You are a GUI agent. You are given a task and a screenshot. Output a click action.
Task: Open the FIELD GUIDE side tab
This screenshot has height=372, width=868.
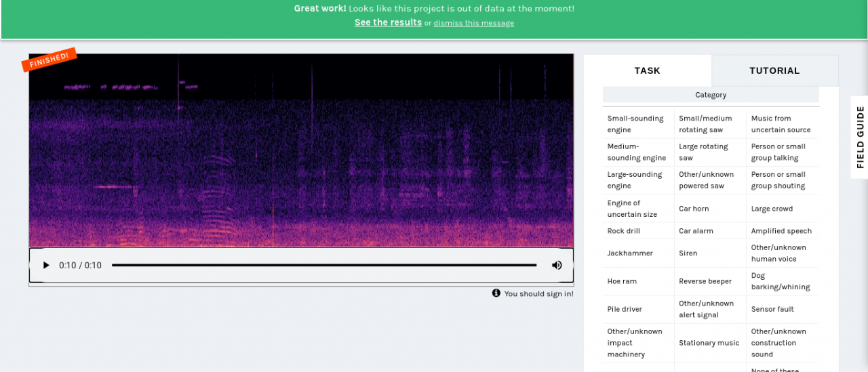click(x=860, y=137)
